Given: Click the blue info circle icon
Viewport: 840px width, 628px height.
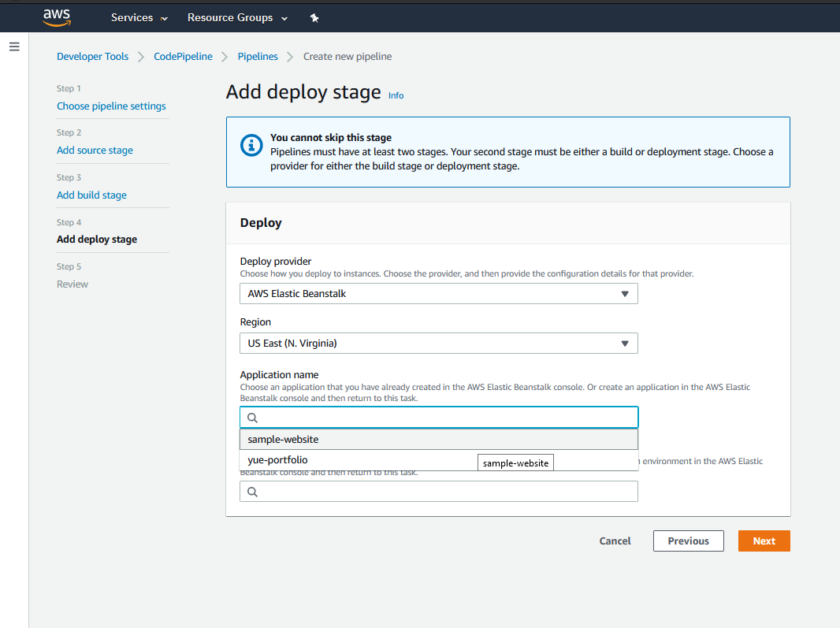Looking at the screenshot, I should (251, 145).
